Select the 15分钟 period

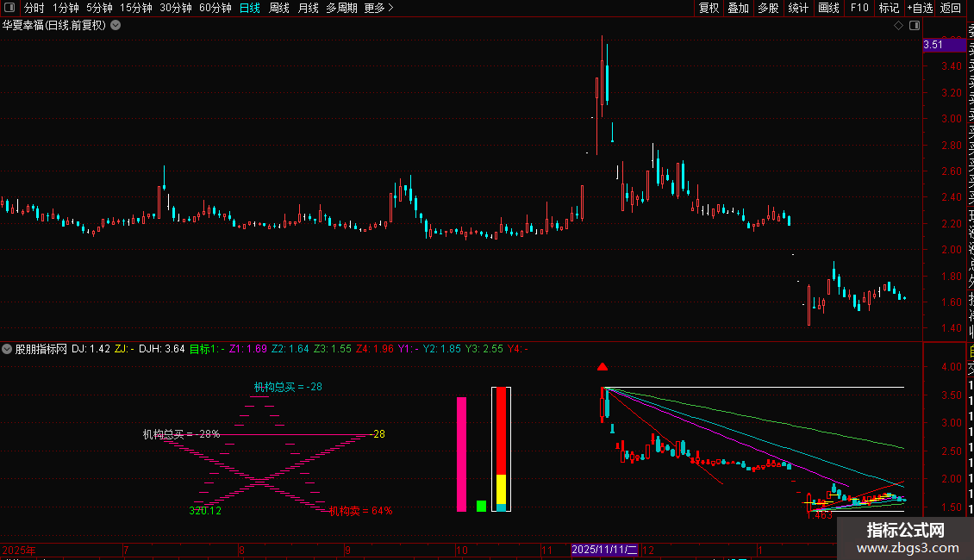point(135,8)
